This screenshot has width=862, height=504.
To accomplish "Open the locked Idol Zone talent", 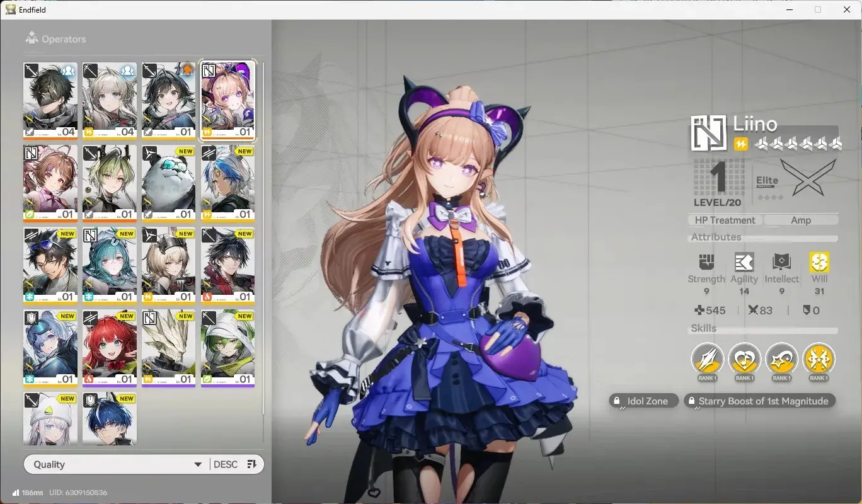I will point(643,401).
